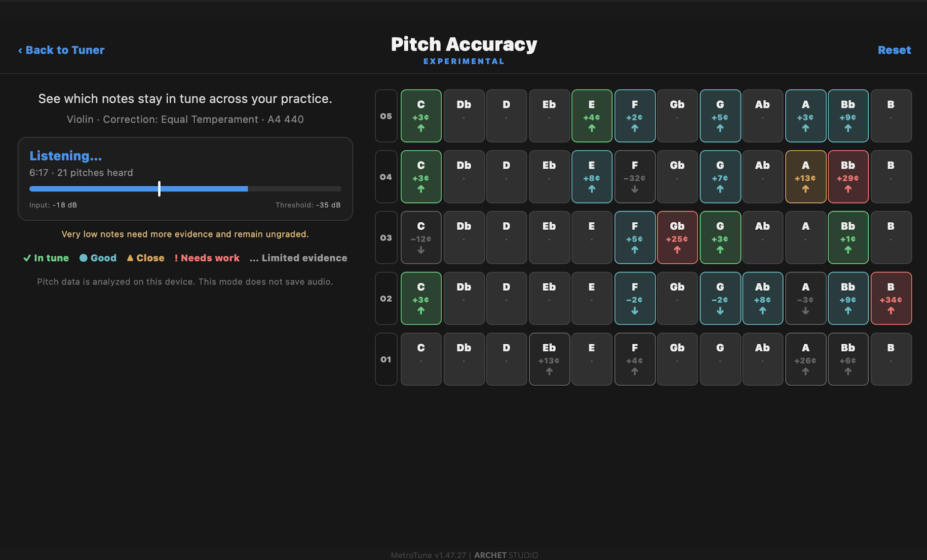The height and width of the screenshot is (560, 927).
Task: Select the O5 octave row label
Action: click(x=386, y=116)
